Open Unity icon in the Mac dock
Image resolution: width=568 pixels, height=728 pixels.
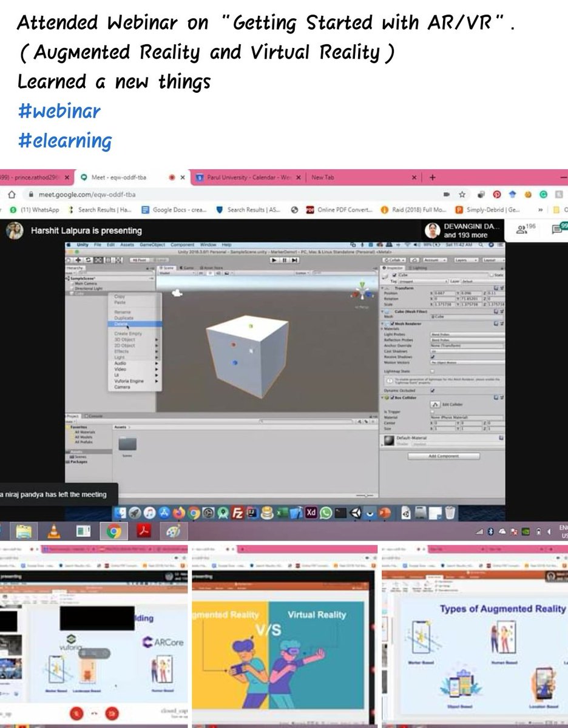pos(356,513)
